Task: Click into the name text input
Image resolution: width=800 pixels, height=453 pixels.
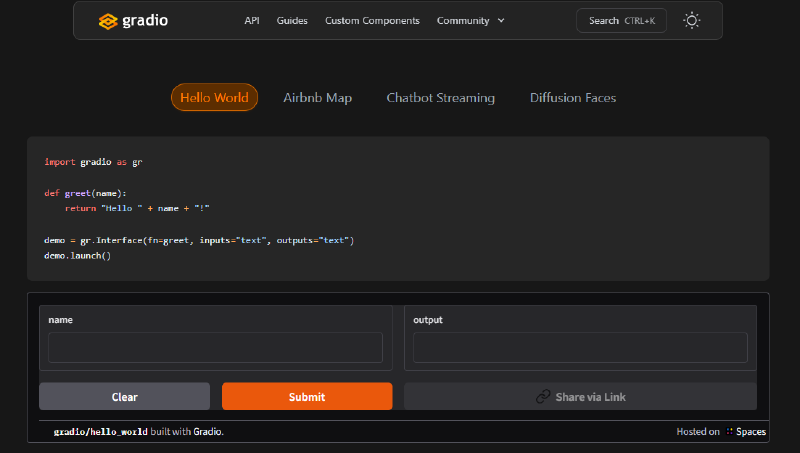Action: 215,348
